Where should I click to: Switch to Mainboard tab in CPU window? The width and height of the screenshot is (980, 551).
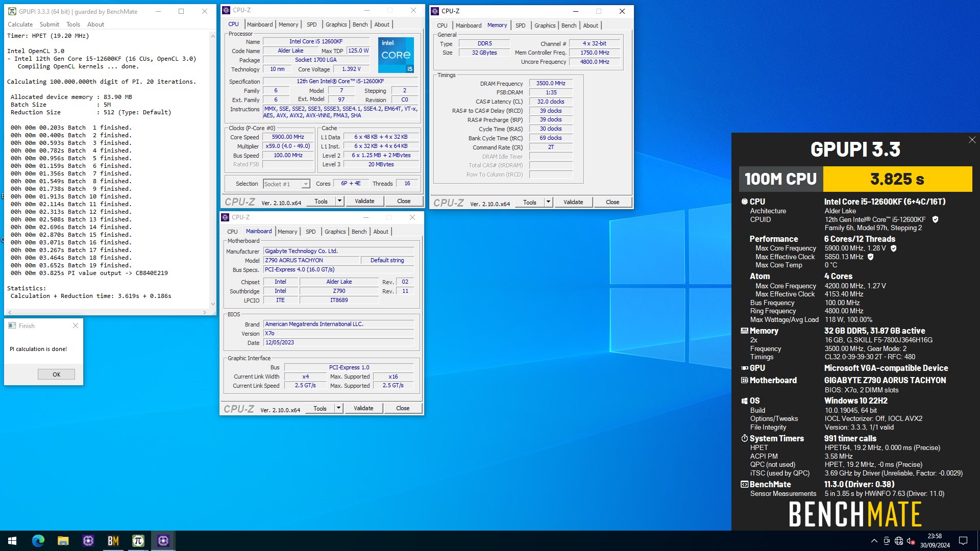[260, 24]
